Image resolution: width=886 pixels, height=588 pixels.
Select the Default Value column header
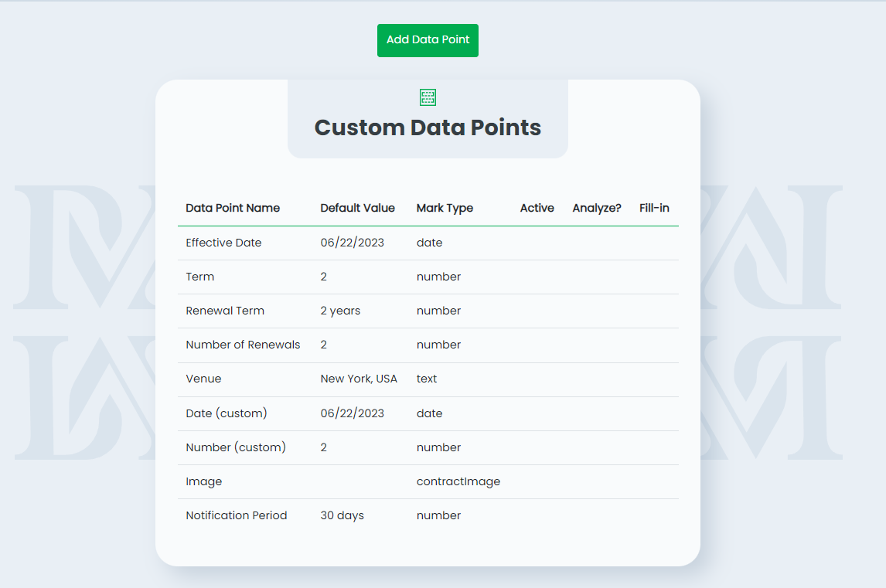357,208
